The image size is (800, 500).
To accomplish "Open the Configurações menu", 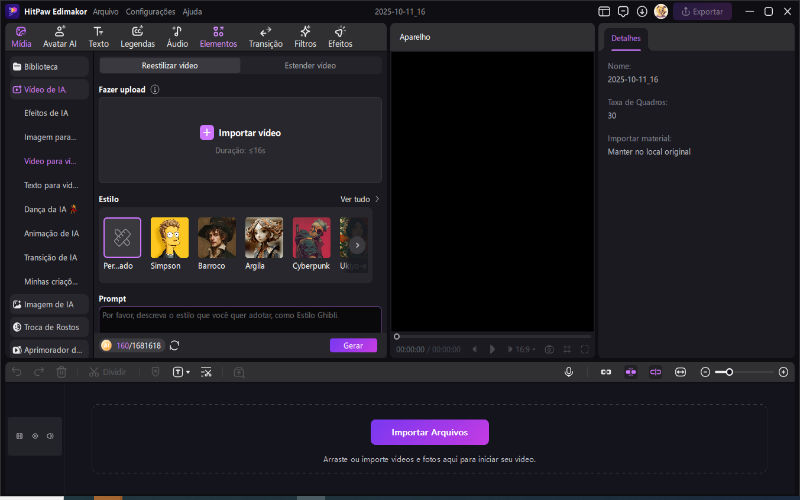I will tap(151, 11).
